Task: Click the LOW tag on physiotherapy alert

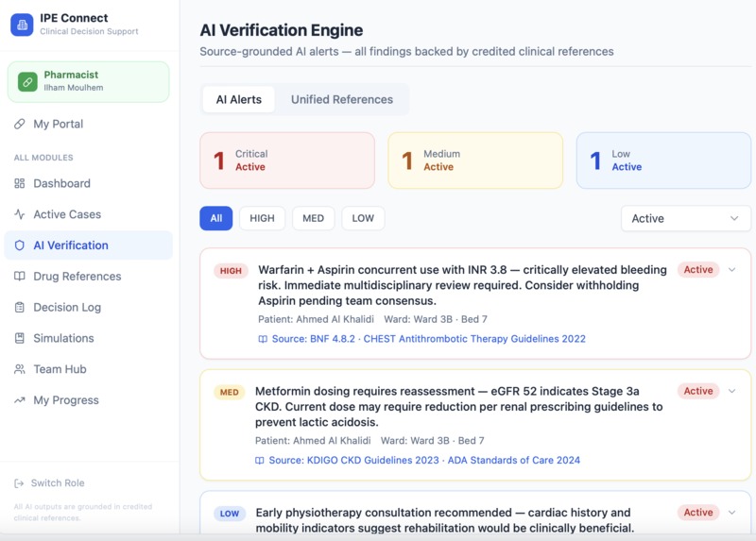Action: coord(230,514)
